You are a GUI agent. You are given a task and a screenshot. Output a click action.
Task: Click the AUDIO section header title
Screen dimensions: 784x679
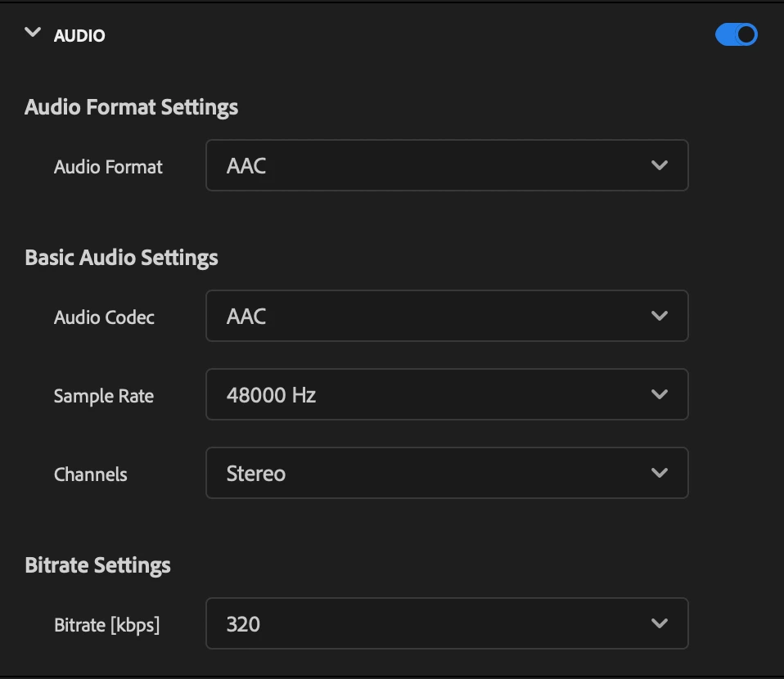pos(79,35)
